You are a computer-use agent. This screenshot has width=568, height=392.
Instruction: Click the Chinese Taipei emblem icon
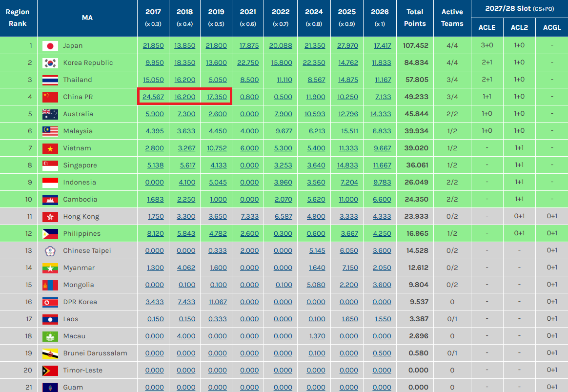pyautogui.click(x=50, y=251)
